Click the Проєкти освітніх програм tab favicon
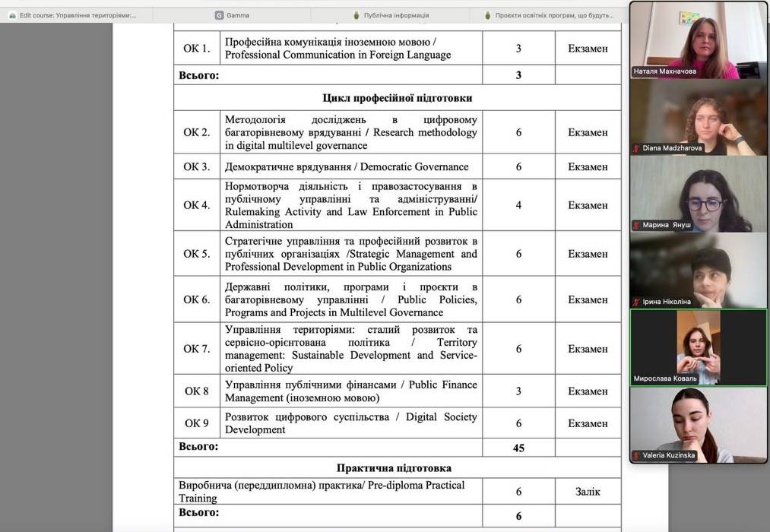770x532 pixels. point(487,15)
